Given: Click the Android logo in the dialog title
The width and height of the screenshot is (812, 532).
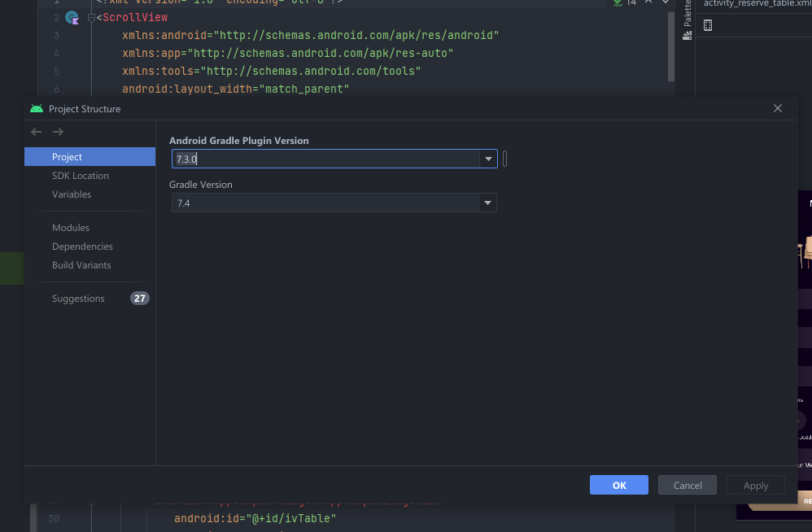Looking at the screenshot, I should pos(36,109).
